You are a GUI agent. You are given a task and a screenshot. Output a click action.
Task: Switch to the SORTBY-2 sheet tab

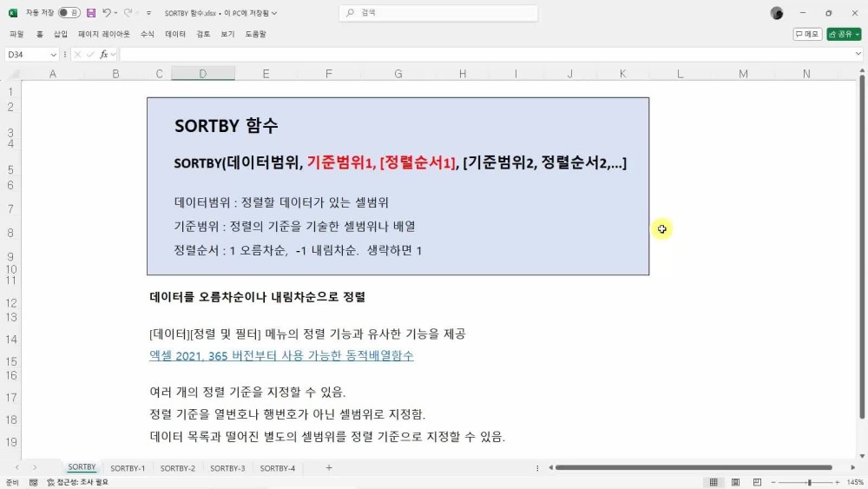click(177, 468)
